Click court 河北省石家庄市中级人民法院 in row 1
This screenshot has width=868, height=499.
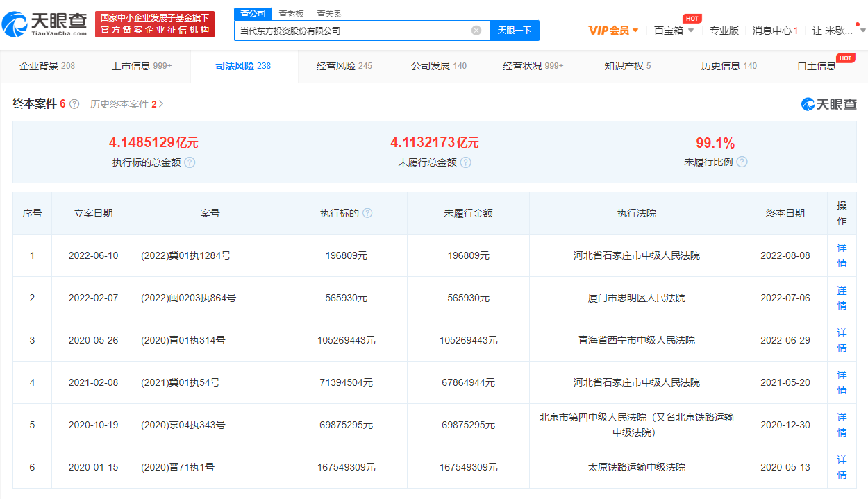pyautogui.click(x=637, y=255)
